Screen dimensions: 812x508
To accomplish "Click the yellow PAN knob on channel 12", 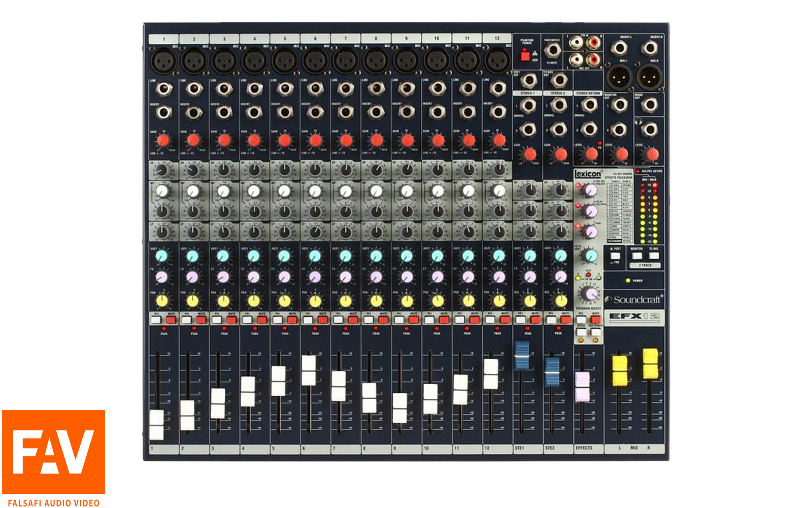I will [499, 301].
